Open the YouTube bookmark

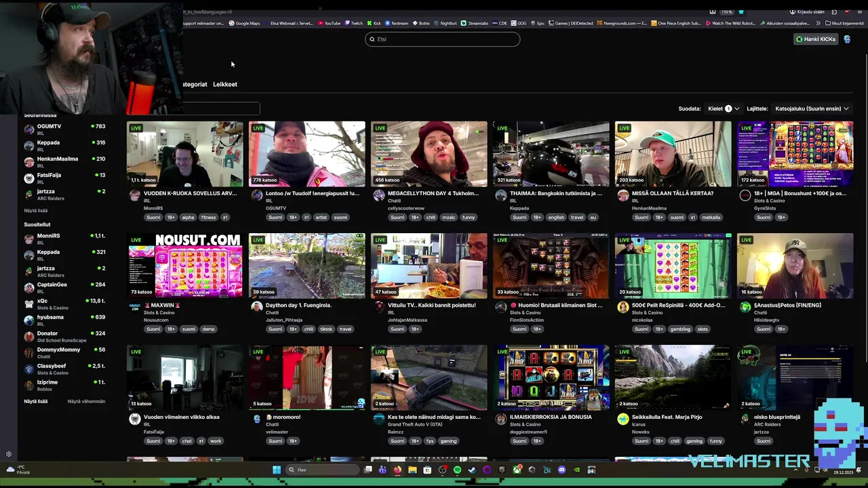click(x=330, y=23)
